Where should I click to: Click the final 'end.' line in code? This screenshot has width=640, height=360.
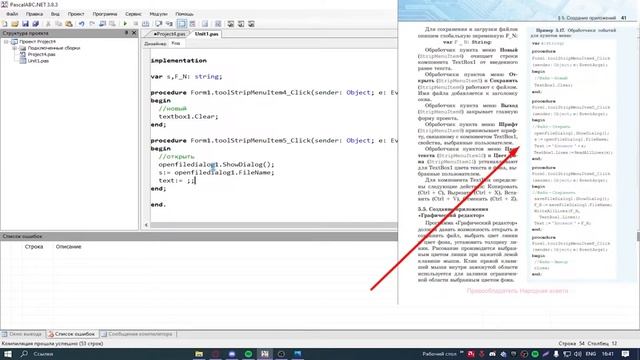pos(158,204)
